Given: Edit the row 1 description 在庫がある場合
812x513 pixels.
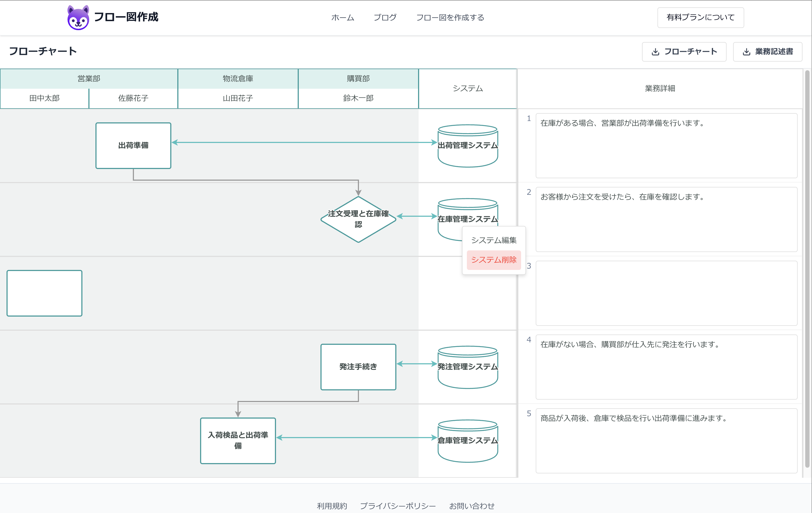Looking at the screenshot, I should (x=666, y=145).
